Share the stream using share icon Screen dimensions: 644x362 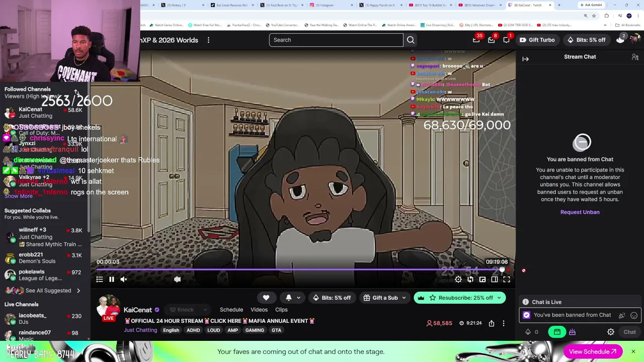pyautogui.click(x=492, y=323)
